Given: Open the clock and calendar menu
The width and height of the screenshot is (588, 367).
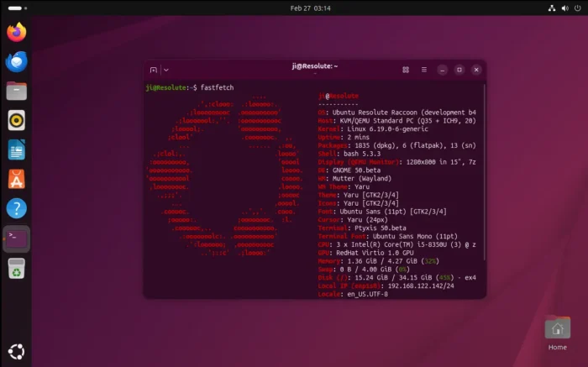Looking at the screenshot, I should (293, 8).
